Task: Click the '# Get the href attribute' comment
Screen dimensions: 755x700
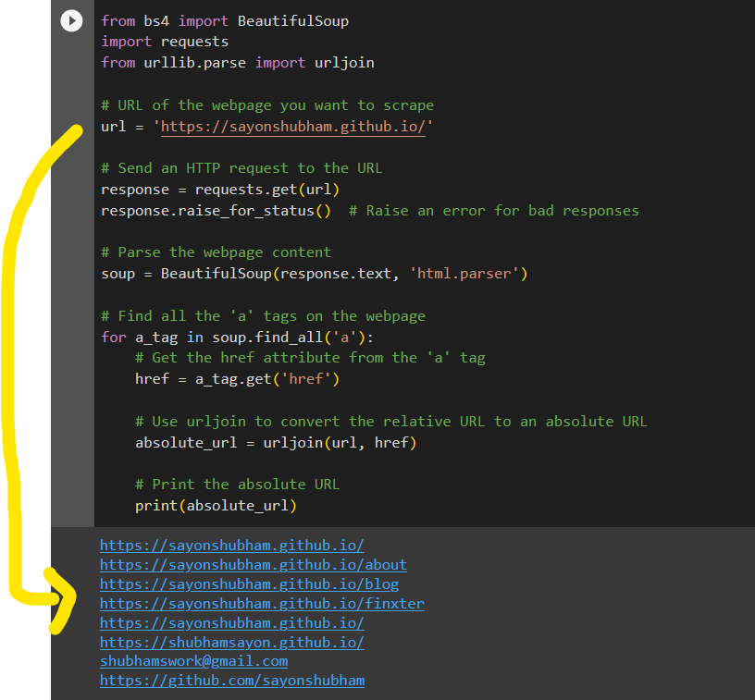Action: pyautogui.click(x=310, y=358)
